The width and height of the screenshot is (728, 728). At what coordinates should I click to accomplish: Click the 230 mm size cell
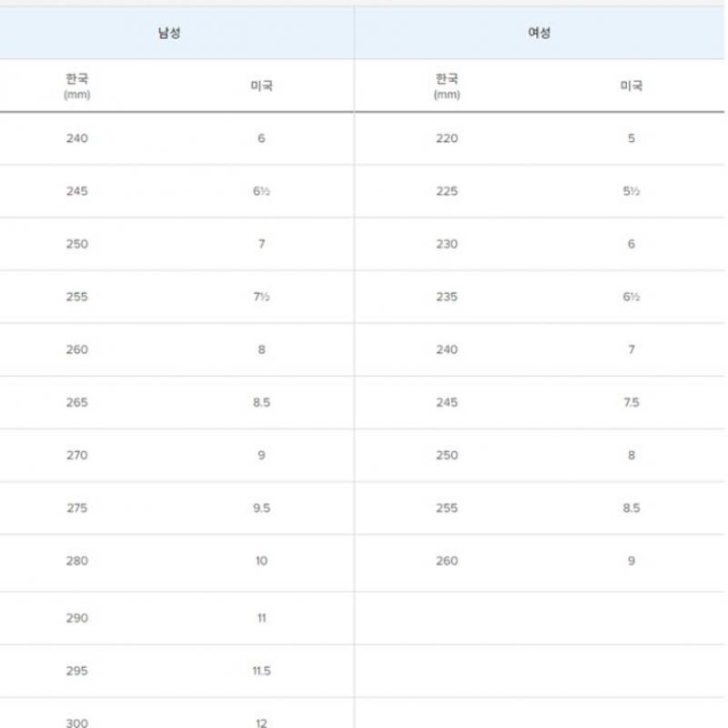point(447,245)
